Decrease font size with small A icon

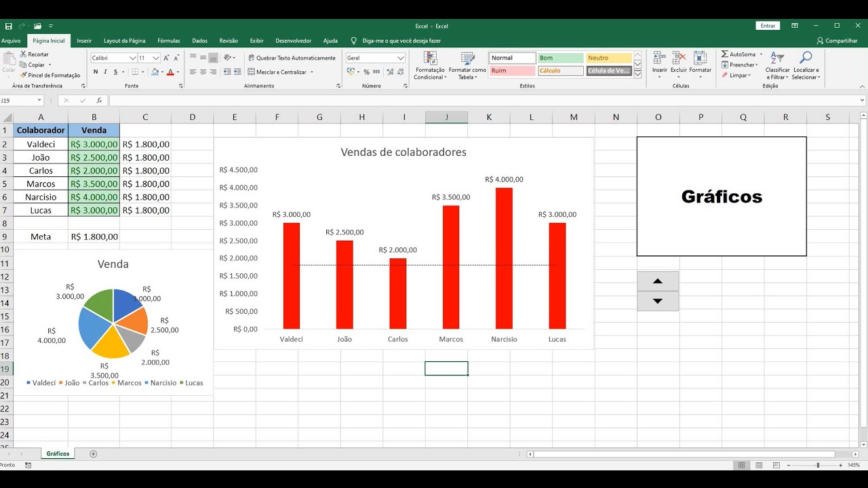[x=177, y=58]
